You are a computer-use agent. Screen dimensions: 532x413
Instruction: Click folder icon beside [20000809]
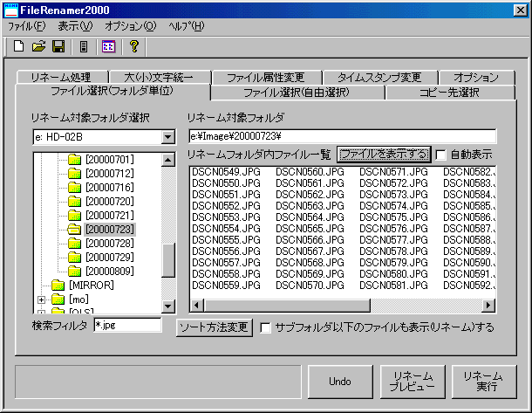[x=74, y=271]
